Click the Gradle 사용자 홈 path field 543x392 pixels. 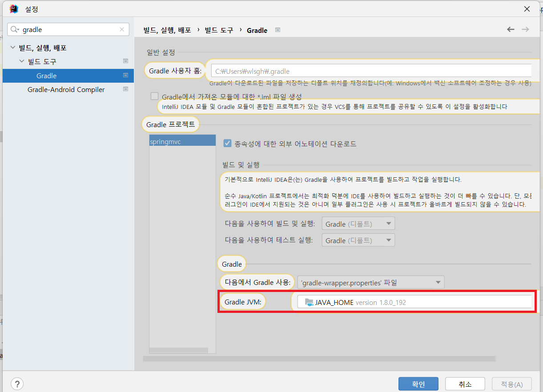[372, 71]
